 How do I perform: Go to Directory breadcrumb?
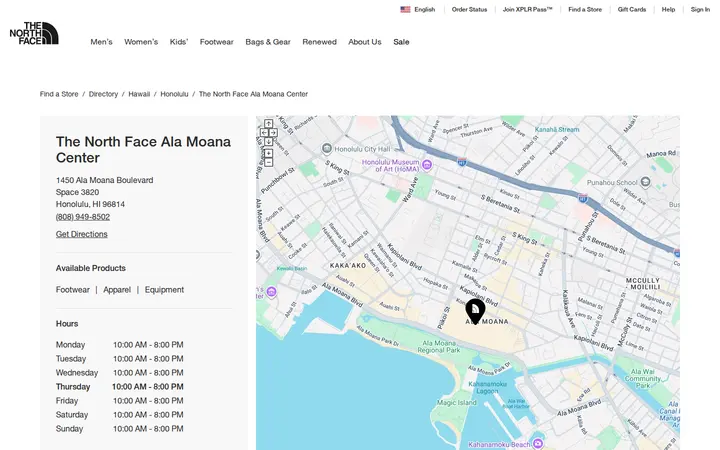point(103,94)
